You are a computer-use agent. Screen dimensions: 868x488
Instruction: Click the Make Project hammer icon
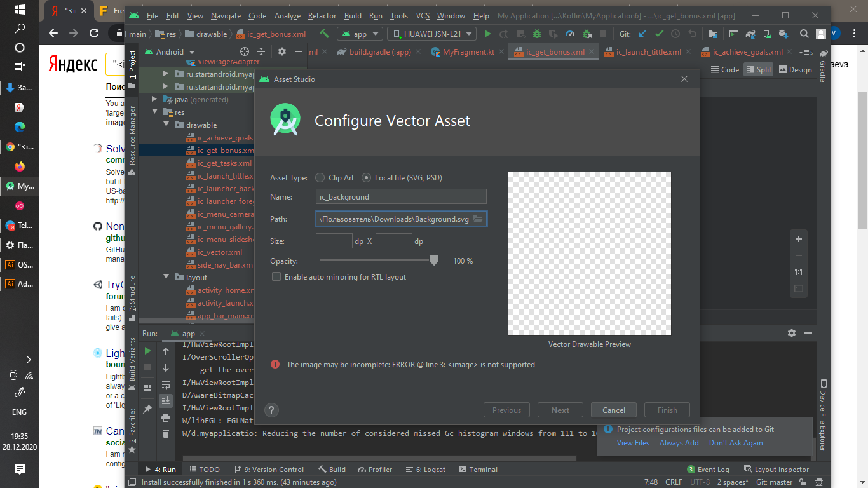coord(324,34)
